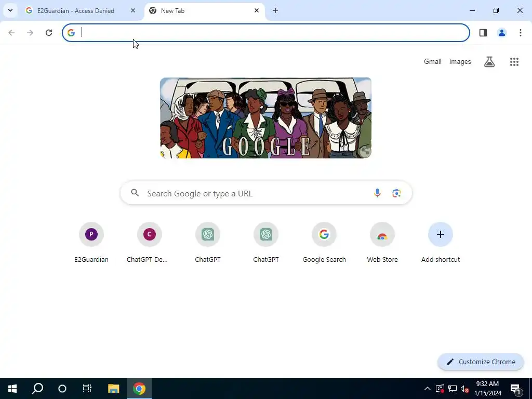The image size is (532, 399).
Task: Open File Explorer from the taskbar
Action: (x=114, y=389)
